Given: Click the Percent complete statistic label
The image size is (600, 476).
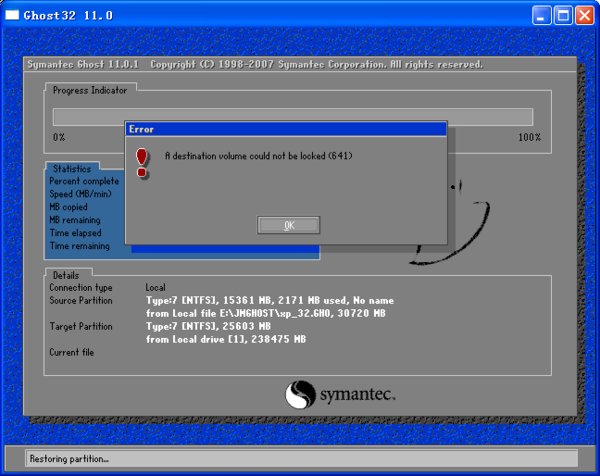Looking at the screenshot, I should [x=84, y=181].
